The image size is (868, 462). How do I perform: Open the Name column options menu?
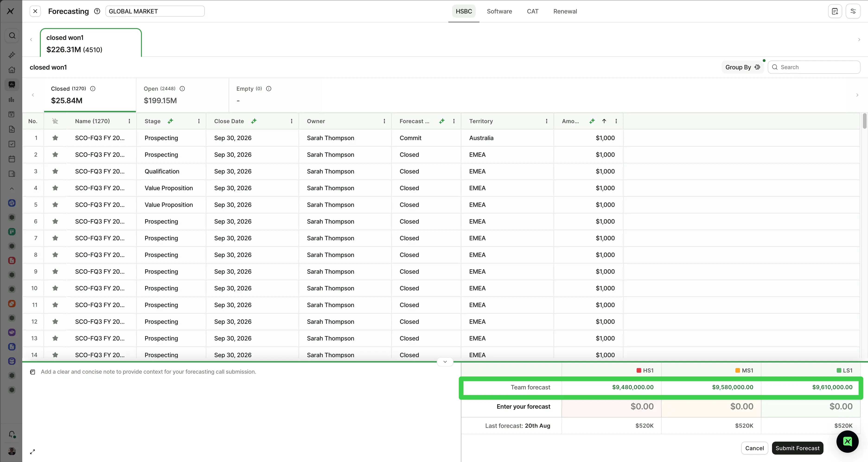coord(129,121)
